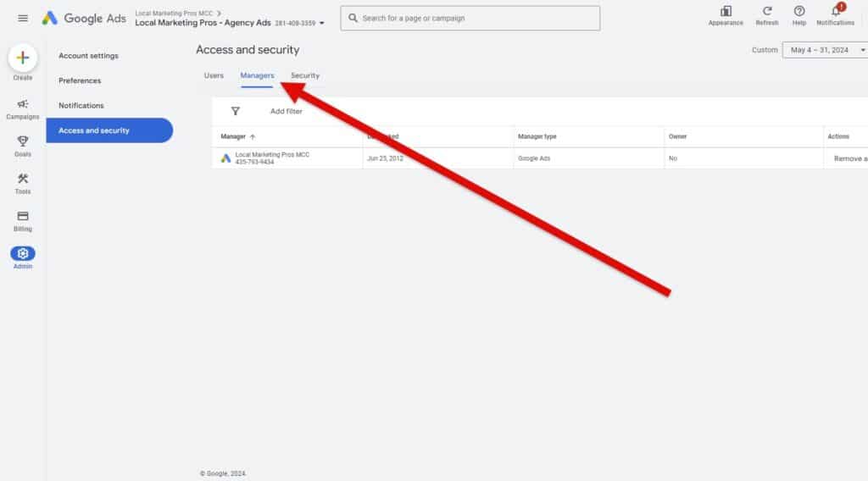Screen dimensions: 868x481
Task: Click the © Google, 2024 footer text
Action: pyautogui.click(x=223, y=474)
